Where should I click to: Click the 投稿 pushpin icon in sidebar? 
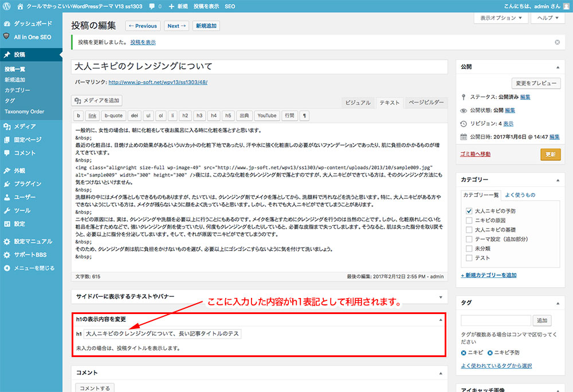click(7, 55)
